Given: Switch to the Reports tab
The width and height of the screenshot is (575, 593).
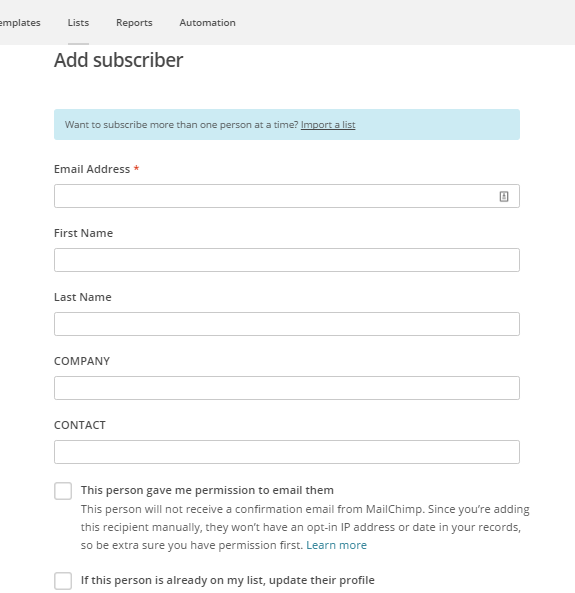Looking at the screenshot, I should point(134,23).
